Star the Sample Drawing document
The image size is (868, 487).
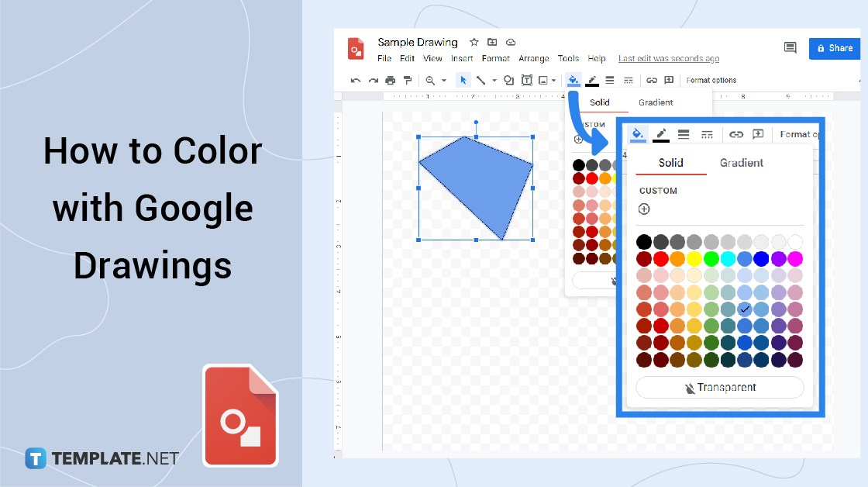474,42
